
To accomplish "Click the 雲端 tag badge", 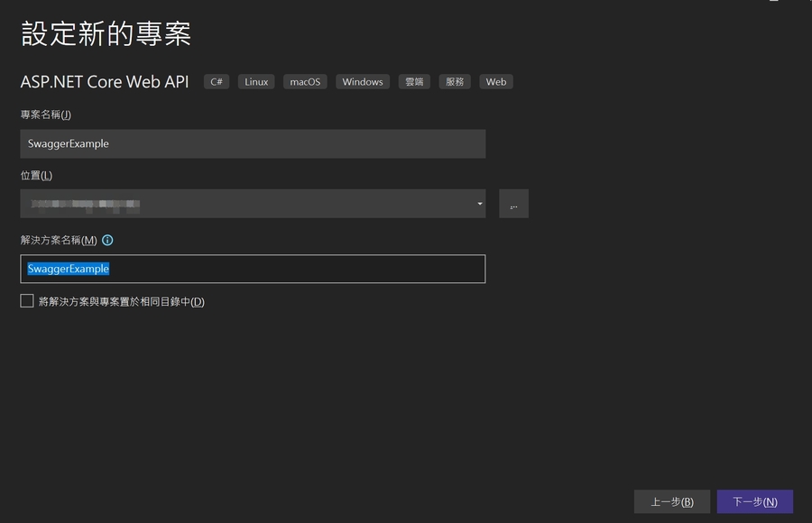I will 413,81.
